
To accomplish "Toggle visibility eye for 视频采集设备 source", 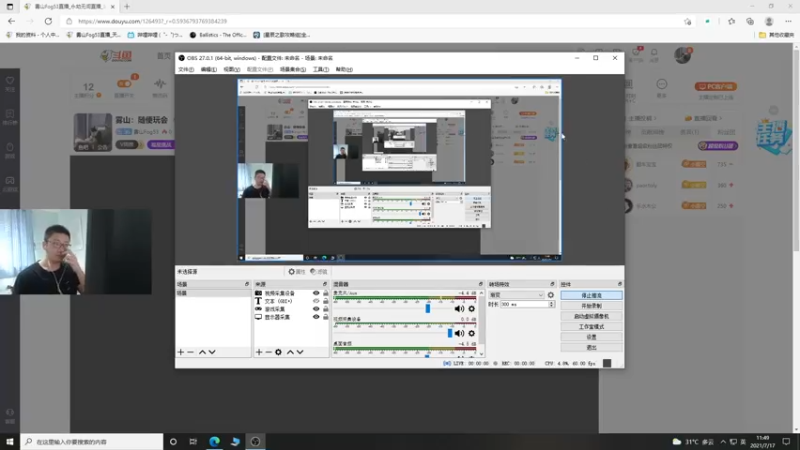I will 316,293.
